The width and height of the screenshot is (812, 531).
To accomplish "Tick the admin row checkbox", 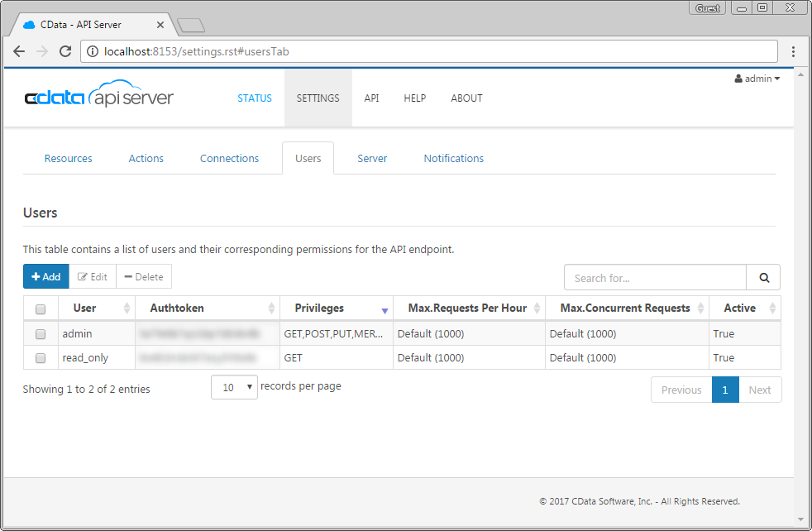I will tap(41, 334).
